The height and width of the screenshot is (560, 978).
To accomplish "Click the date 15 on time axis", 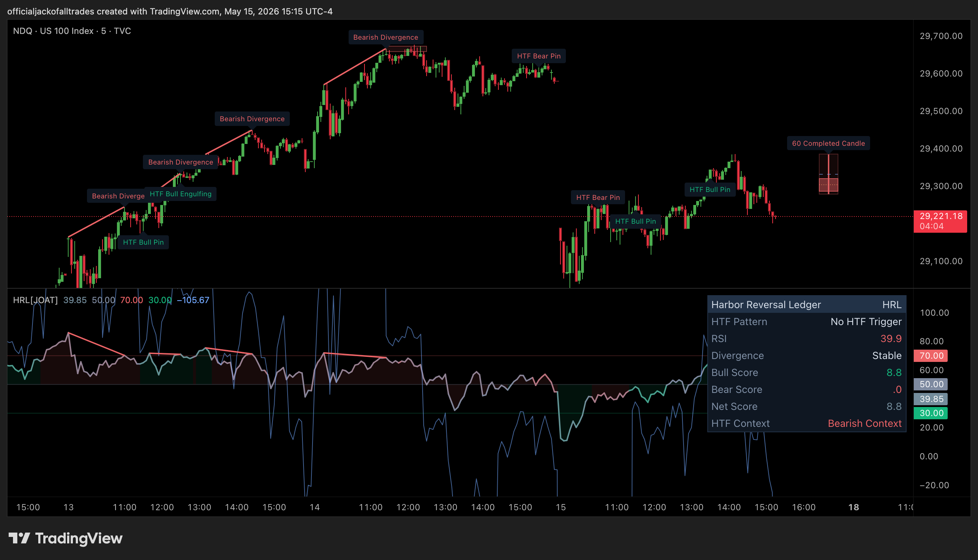I will [x=561, y=507].
